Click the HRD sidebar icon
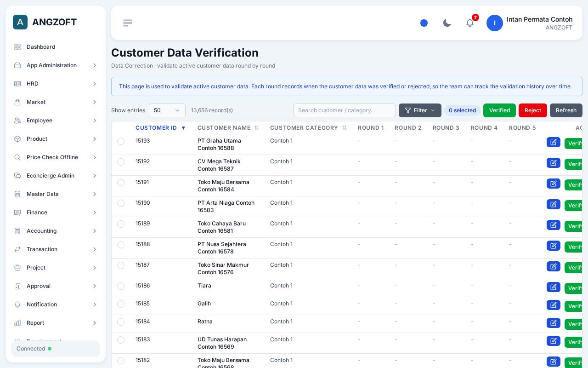 tap(17, 84)
